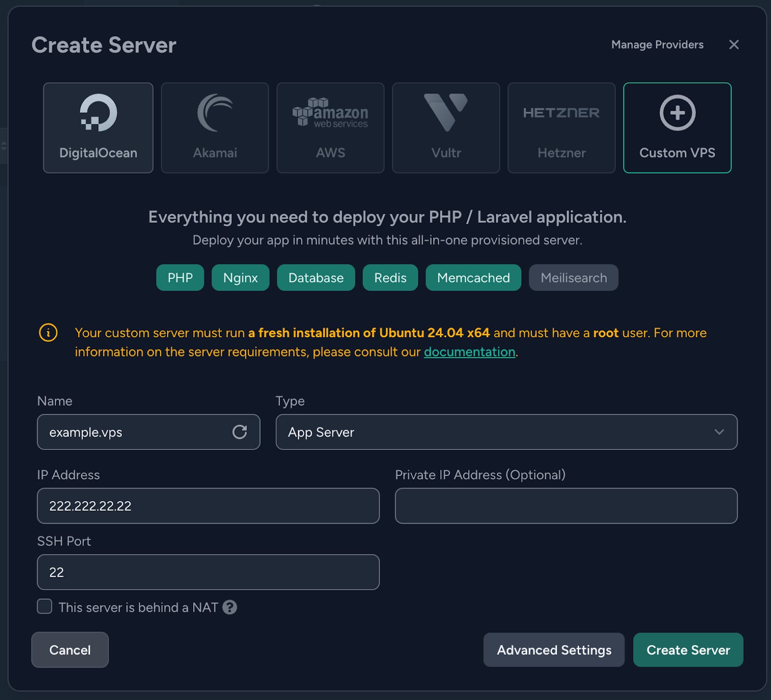Open the server Type dropdown

tap(506, 432)
